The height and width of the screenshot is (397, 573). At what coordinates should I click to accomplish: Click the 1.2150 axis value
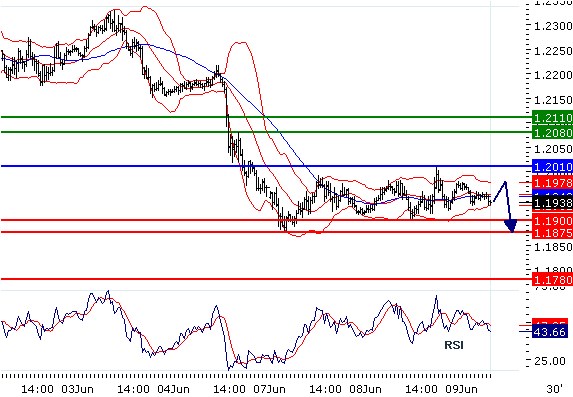click(x=553, y=99)
